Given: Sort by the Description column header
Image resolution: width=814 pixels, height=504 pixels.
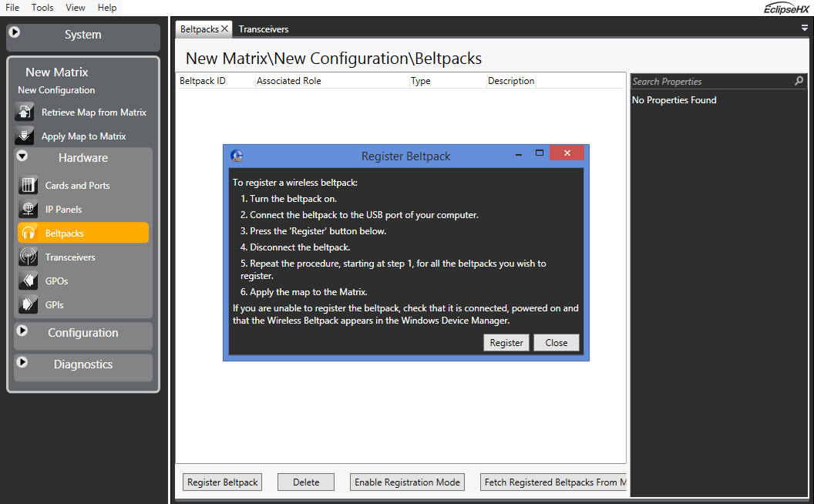Looking at the screenshot, I should 511,81.
